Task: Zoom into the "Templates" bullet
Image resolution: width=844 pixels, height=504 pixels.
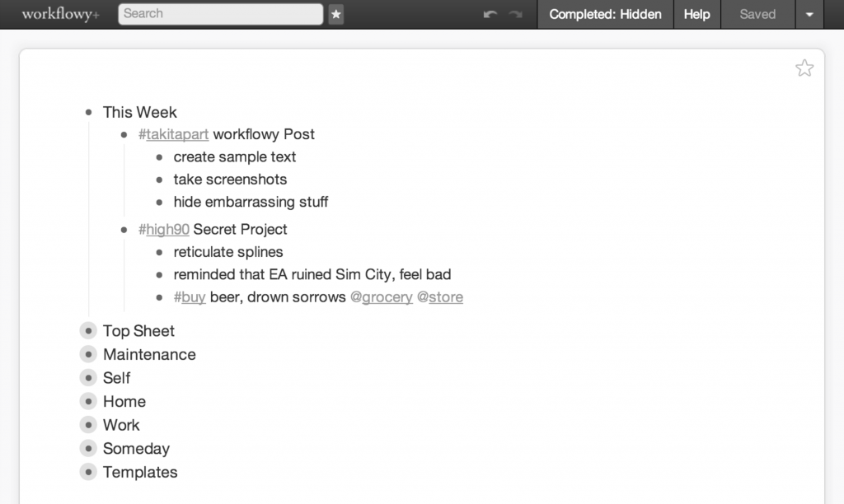Action: click(x=88, y=472)
